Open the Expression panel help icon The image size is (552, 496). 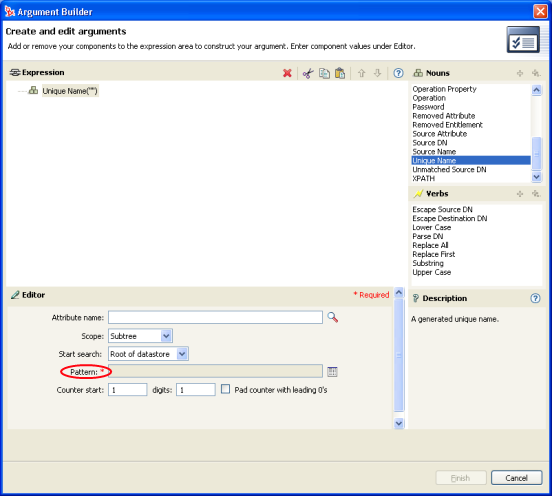(398, 73)
